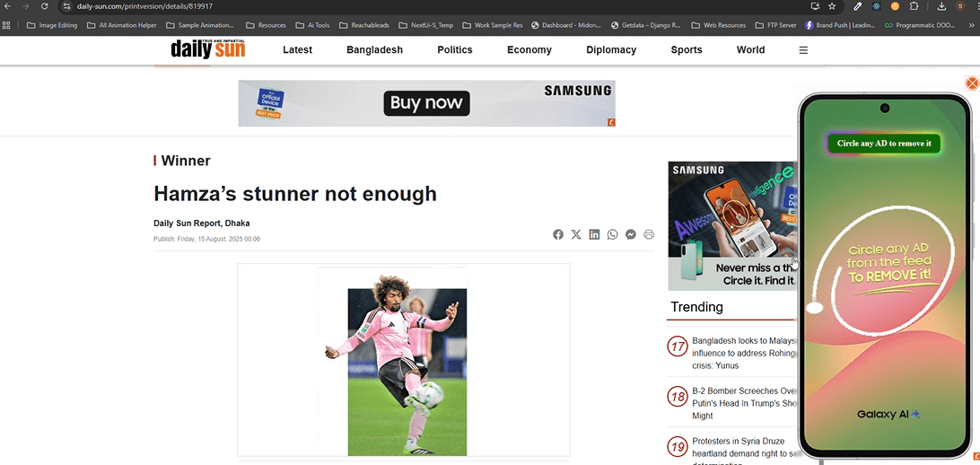Image resolution: width=980 pixels, height=465 pixels.
Task: Click the browser address bar URL
Action: 144,6
